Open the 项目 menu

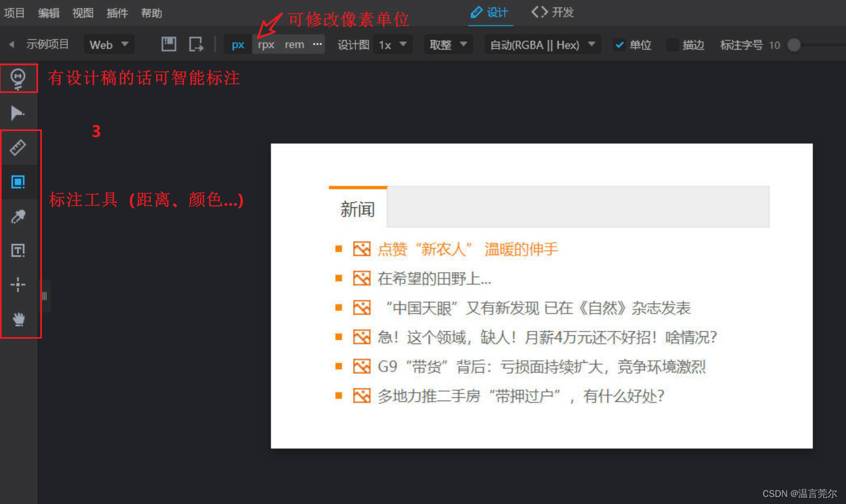[x=14, y=13]
